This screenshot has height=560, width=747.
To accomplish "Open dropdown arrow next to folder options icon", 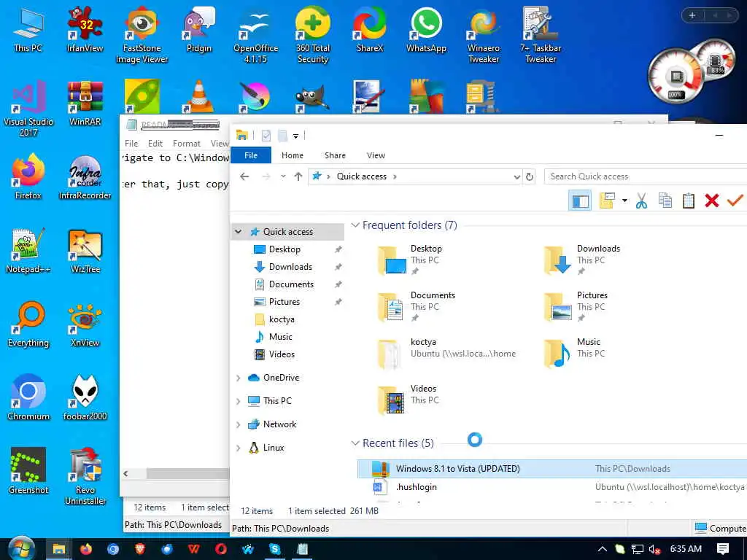I will (x=624, y=201).
